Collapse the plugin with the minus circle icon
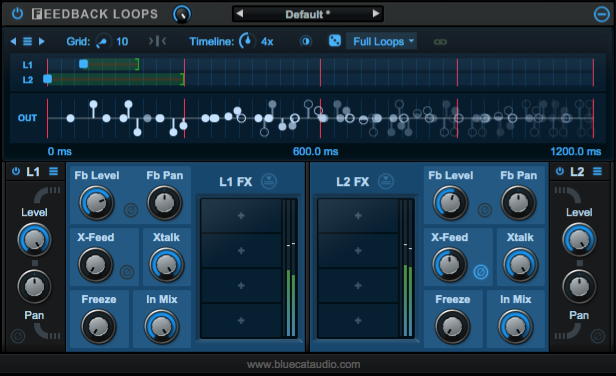 [x=601, y=15]
